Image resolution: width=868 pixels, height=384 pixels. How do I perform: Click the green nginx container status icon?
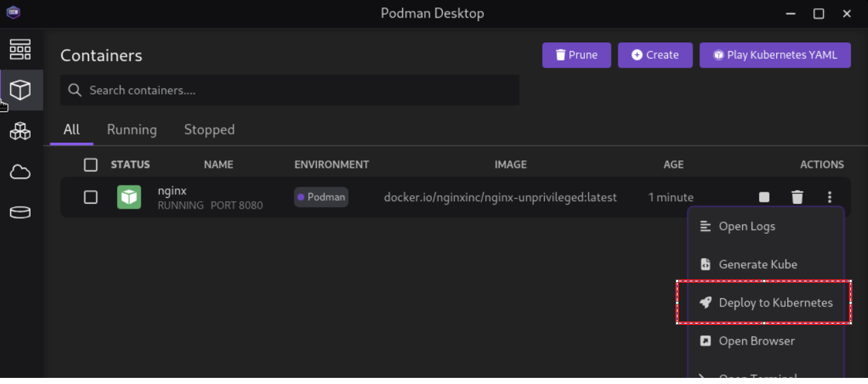click(129, 197)
